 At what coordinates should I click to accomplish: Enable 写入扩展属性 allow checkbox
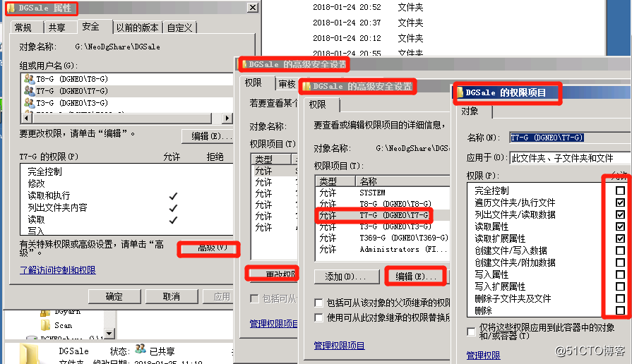(620, 286)
